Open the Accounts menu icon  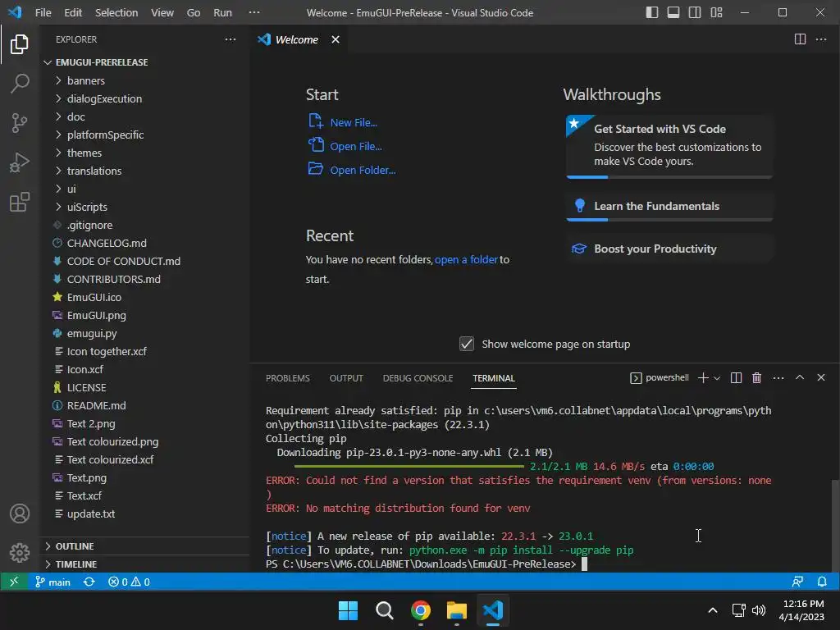(x=20, y=514)
